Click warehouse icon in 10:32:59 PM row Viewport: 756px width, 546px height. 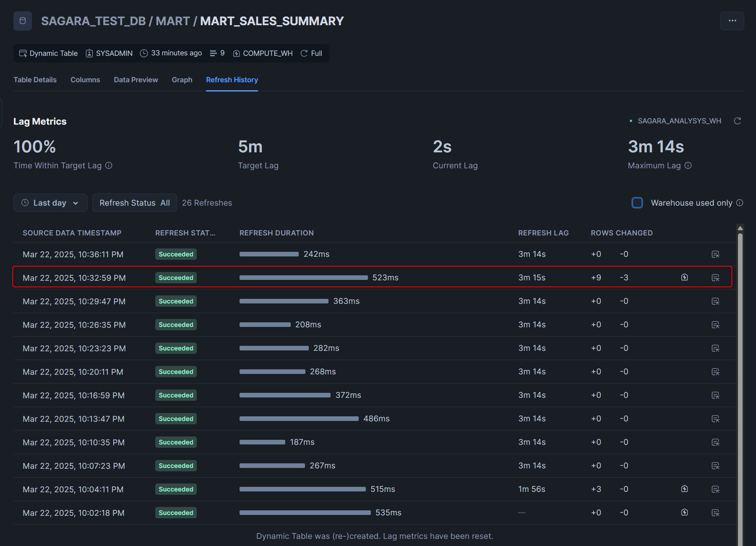pos(684,277)
